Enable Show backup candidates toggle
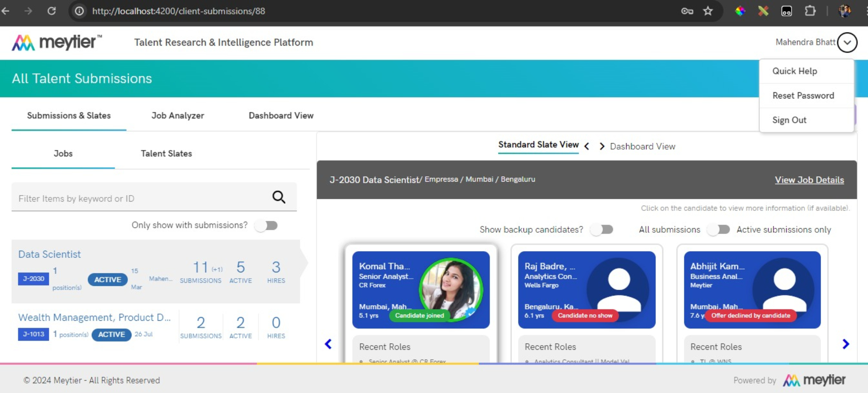Screen dimensions: 868x393 coord(602,229)
